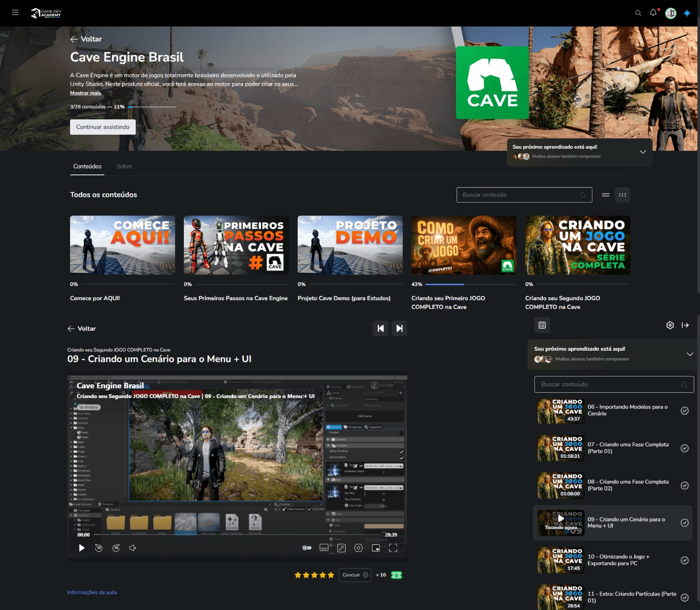The height and width of the screenshot is (610, 700).
Task: Open lesson 08 Criando uma Fase Completa Parte 02
Action: (612, 485)
